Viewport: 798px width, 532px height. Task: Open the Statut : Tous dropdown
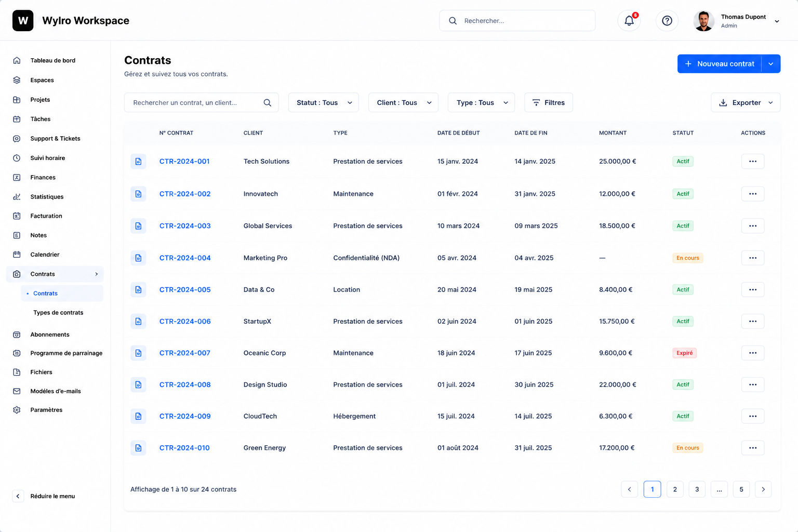323,103
